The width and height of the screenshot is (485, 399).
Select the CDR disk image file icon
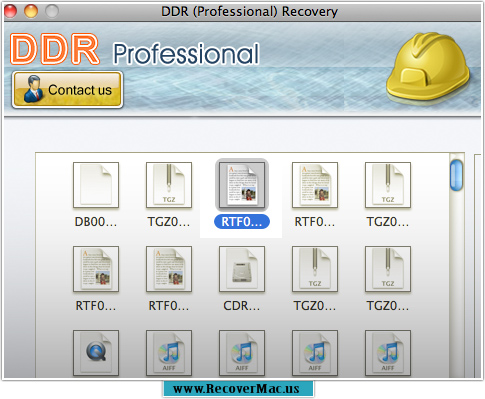(242, 269)
